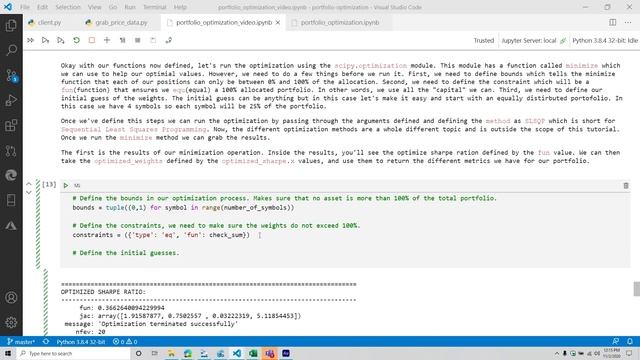The width and height of the screenshot is (640, 360).
Task: Open the Windows Start menu
Action: click(x=8, y=353)
